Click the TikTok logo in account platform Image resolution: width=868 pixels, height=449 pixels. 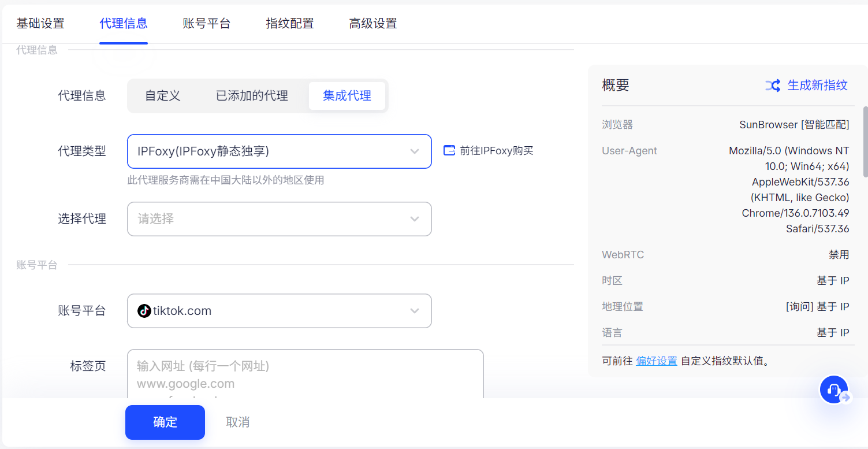tap(144, 311)
